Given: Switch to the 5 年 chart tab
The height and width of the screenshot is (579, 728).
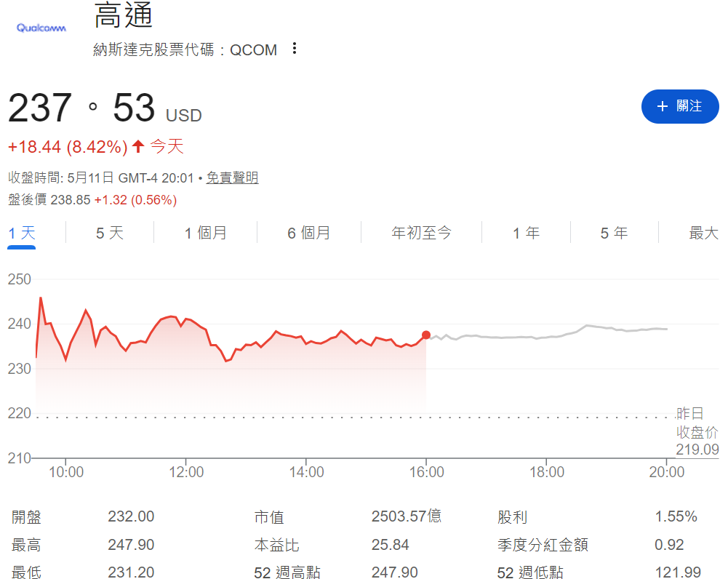Looking at the screenshot, I should point(614,233).
